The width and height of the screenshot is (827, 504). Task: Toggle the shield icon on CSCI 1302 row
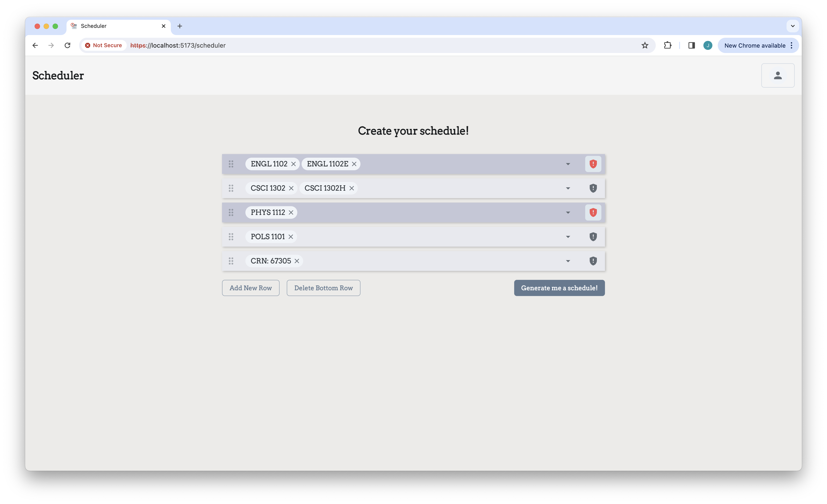click(593, 188)
